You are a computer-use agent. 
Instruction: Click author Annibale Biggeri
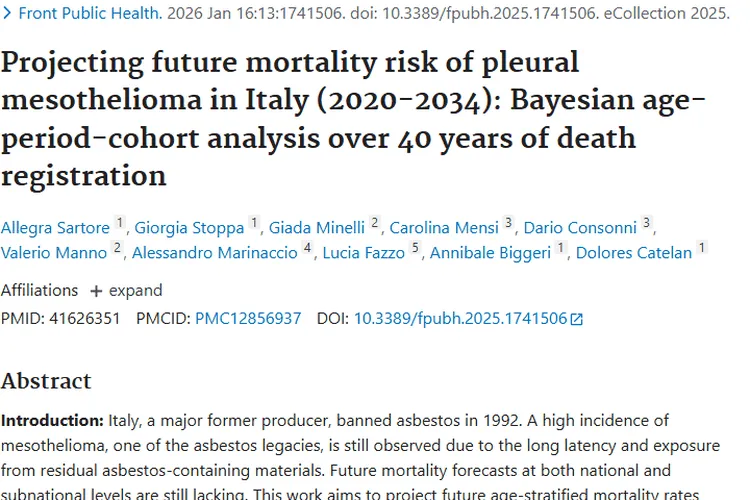point(490,253)
